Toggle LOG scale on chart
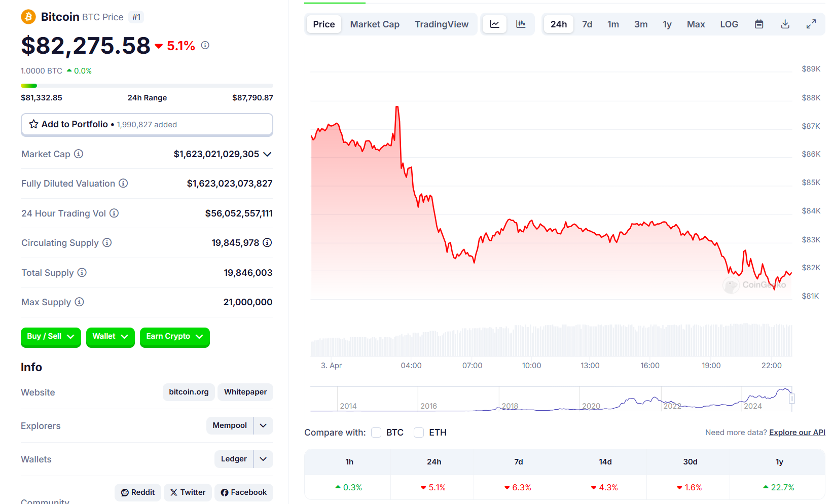833x504 pixels. (x=729, y=24)
